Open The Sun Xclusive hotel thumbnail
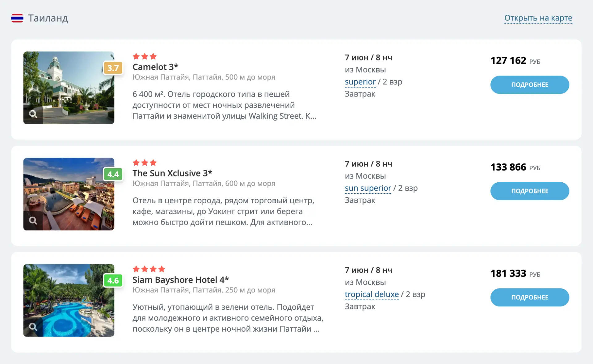 (69, 194)
